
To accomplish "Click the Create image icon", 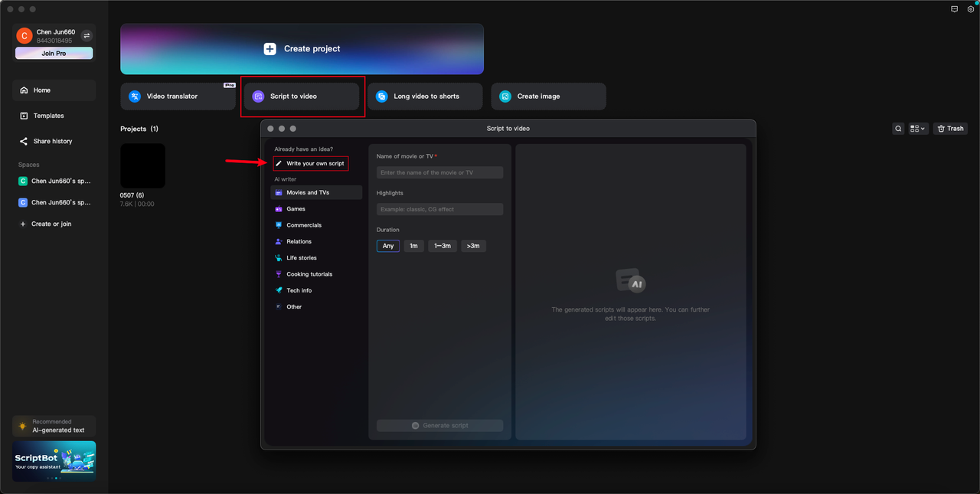I will click(505, 97).
